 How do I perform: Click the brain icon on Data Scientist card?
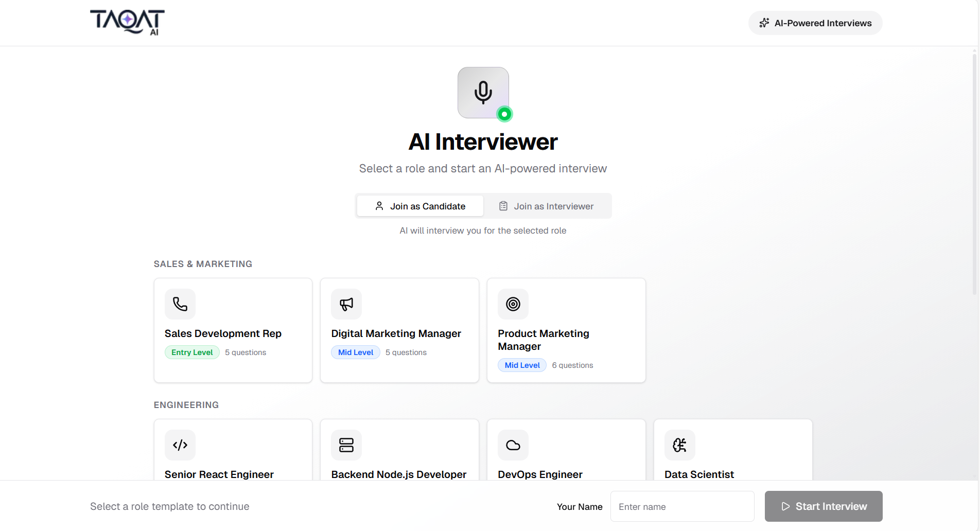[679, 445]
